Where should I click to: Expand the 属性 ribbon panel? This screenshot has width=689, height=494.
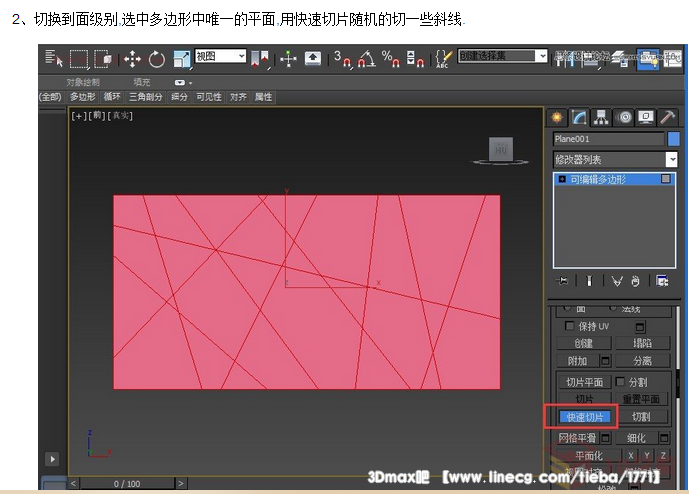coord(263,97)
